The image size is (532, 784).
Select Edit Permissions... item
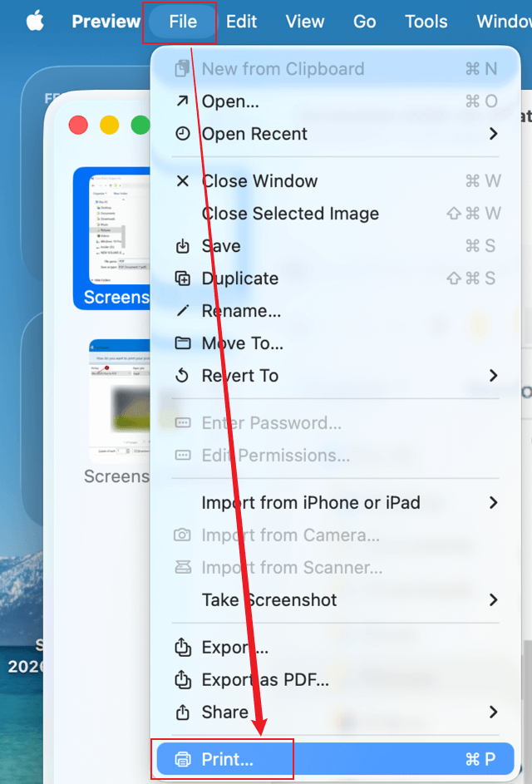click(336, 456)
